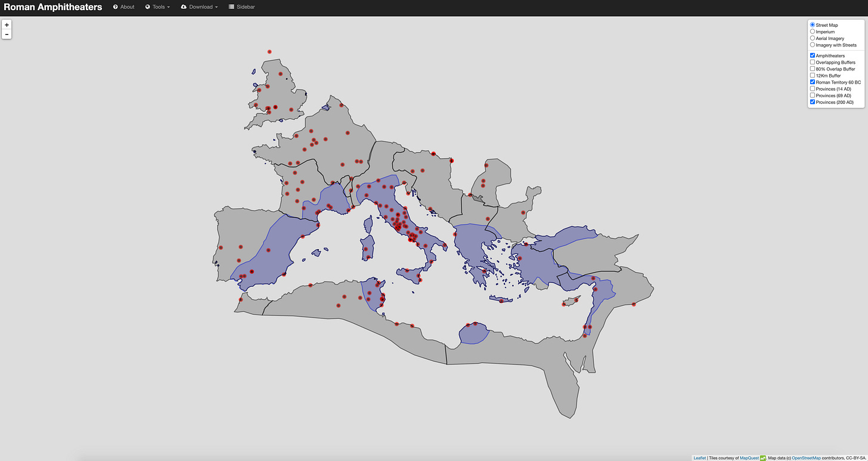
Task: Enable the 12Km Buffer overlay
Action: (x=813, y=76)
